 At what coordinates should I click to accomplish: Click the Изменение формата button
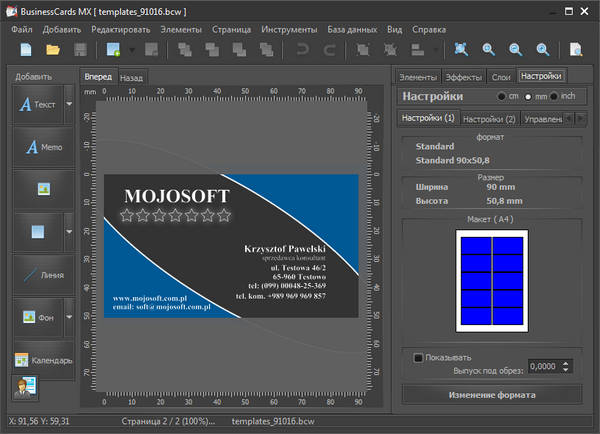coord(492,395)
